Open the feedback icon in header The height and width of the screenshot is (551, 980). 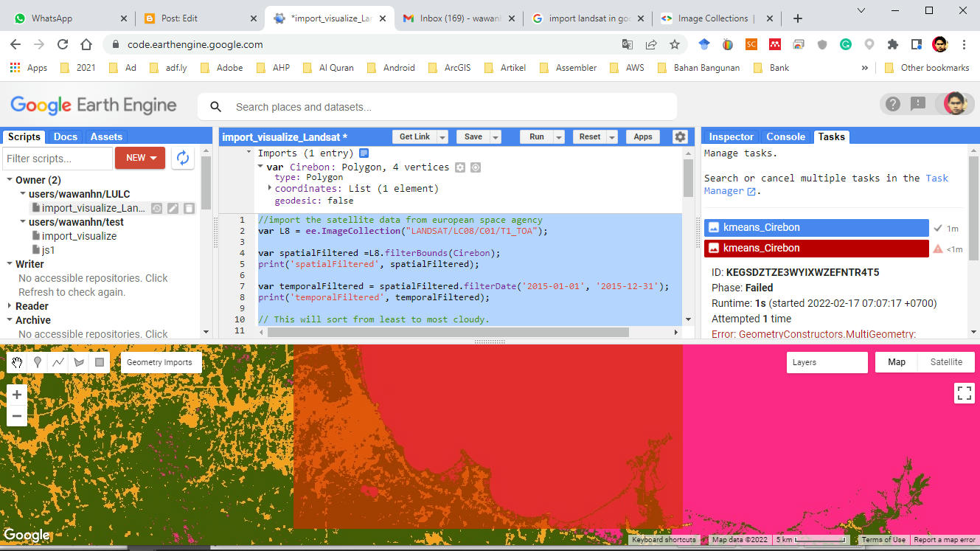[918, 104]
